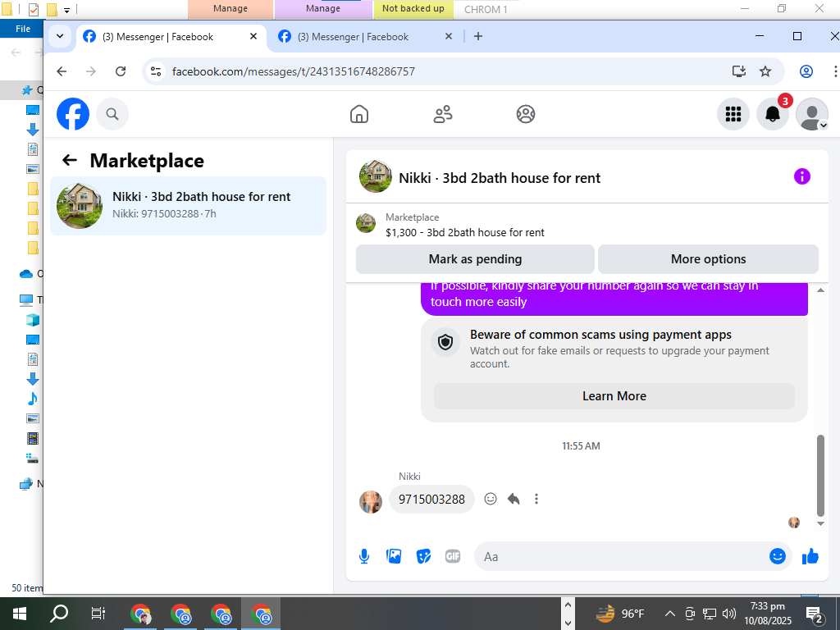Click the Not backed up tab
840x630 pixels.
click(x=413, y=8)
